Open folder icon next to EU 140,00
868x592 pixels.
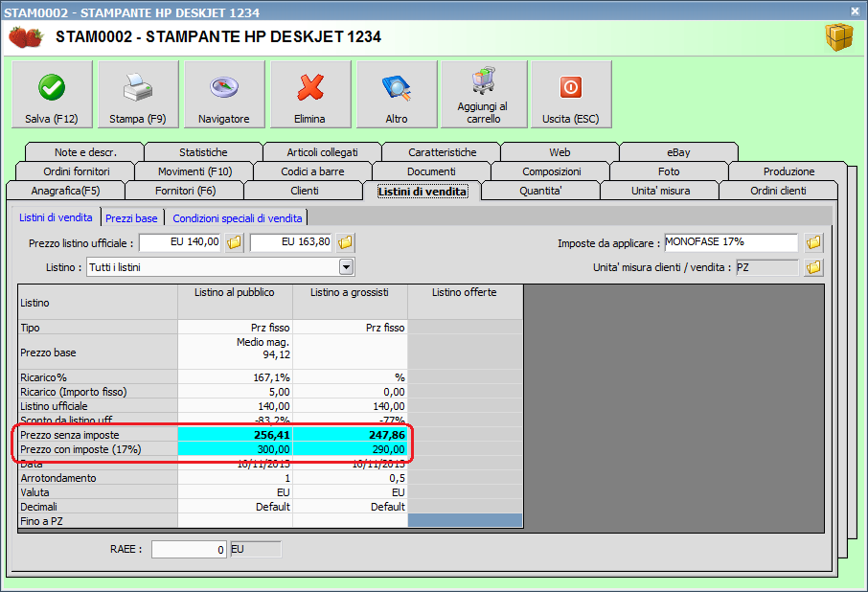pyautogui.click(x=234, y=242)
